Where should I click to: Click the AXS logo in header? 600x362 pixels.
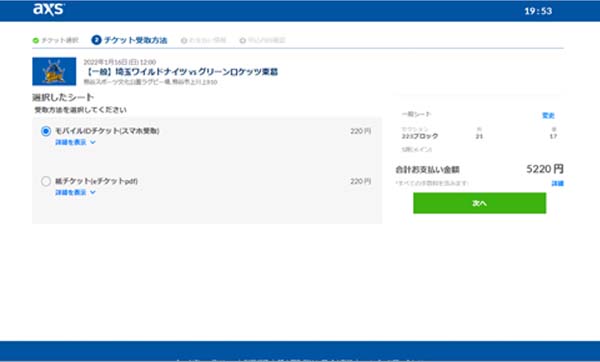[49, 9]
